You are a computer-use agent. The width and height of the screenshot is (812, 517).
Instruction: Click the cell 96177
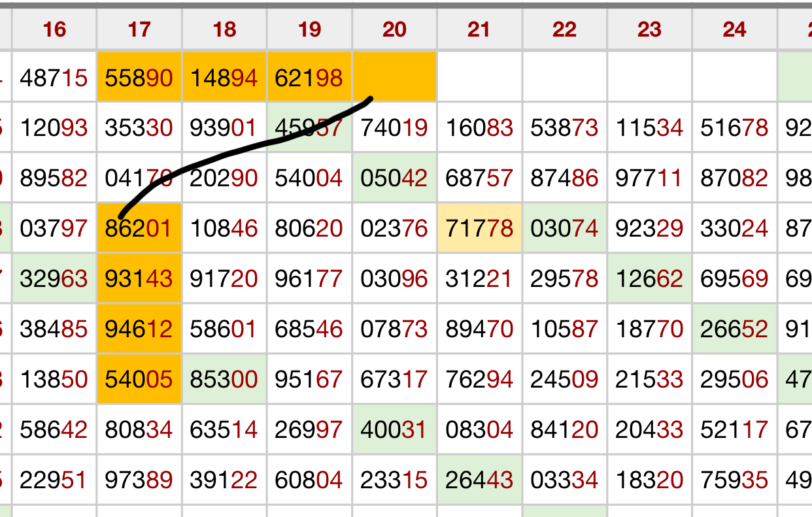pos(309,278)
